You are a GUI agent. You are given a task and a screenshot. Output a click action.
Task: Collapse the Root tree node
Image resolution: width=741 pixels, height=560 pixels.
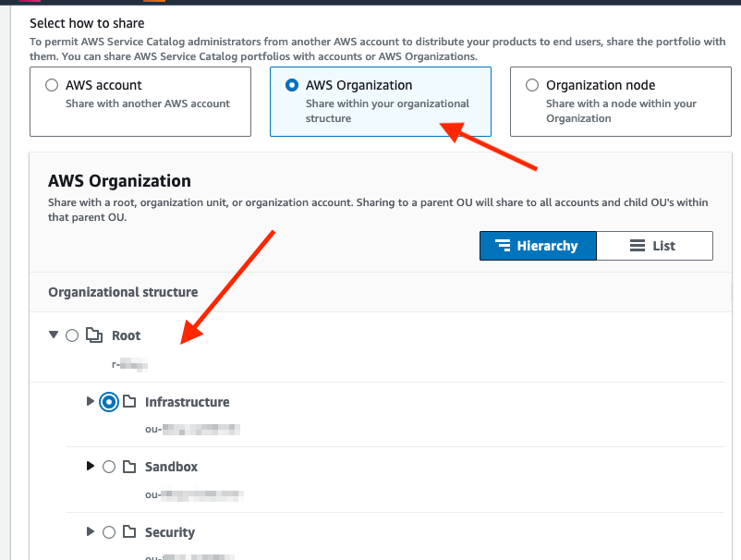coord(53,335)
